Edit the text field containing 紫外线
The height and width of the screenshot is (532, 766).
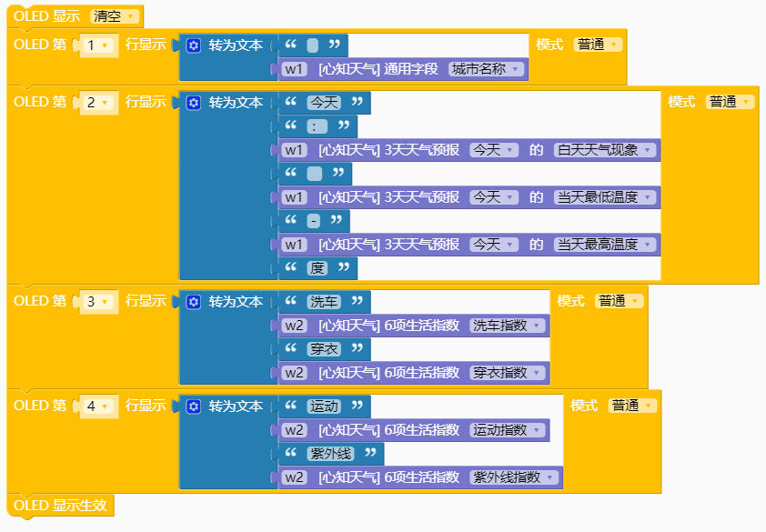point(331,454)
